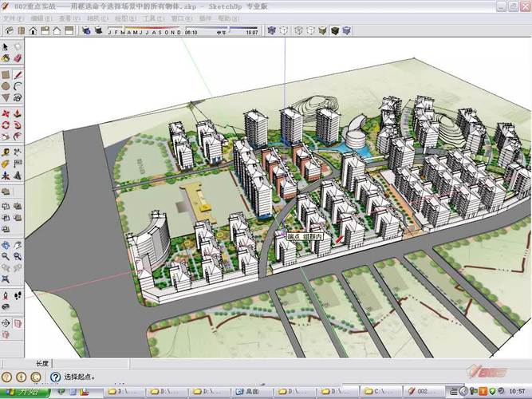Switch to Iso view
532x399 pixels.
[x=9, y=31]
